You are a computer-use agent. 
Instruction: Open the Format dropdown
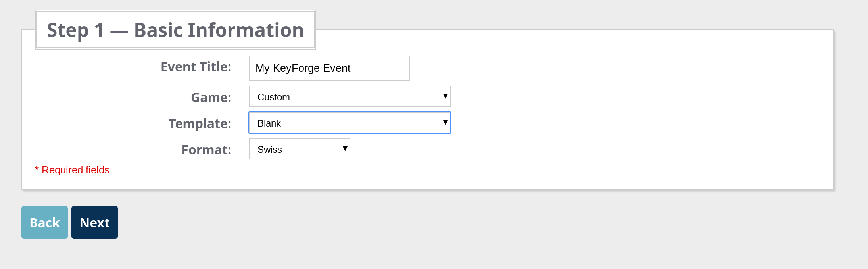tap(299, 149)
